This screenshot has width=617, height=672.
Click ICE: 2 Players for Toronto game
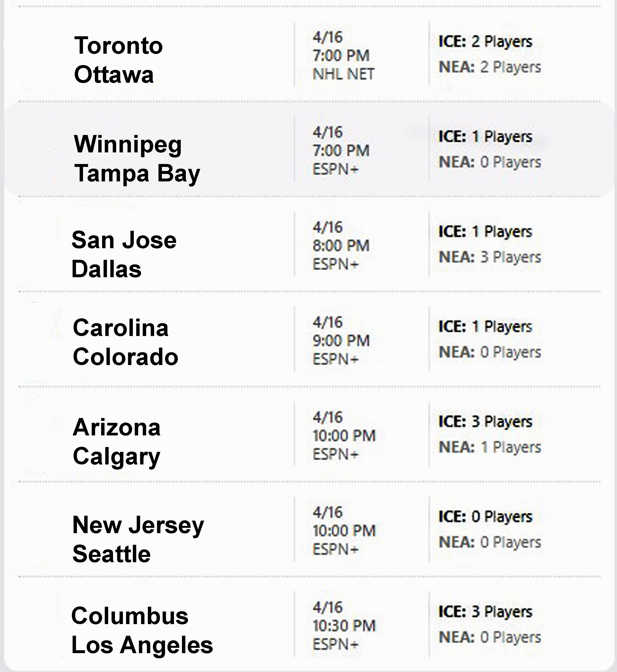pyautogui.click(x=485, y=41)
